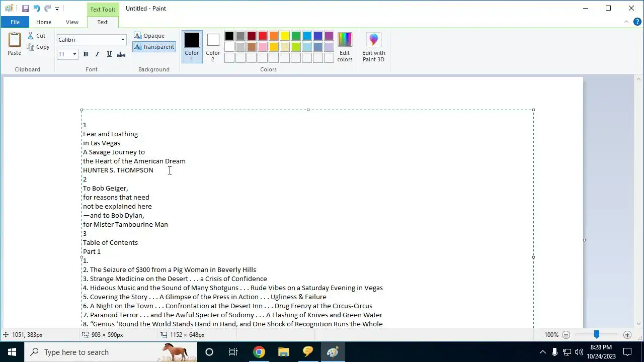Click the Paint taskbar icon

(x=333, y=352)
